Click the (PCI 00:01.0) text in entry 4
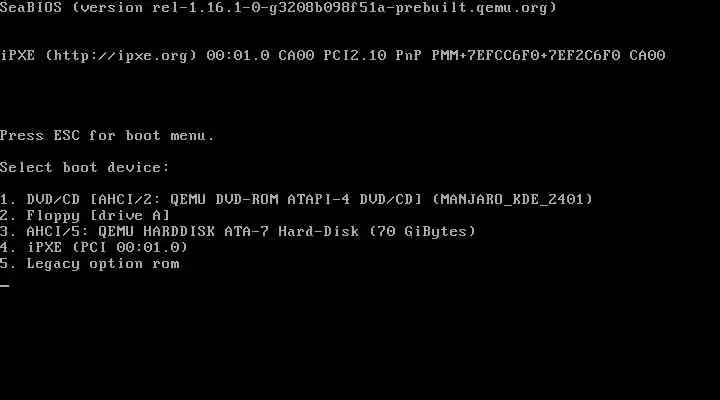720x400 pixels. coord(129,247)
